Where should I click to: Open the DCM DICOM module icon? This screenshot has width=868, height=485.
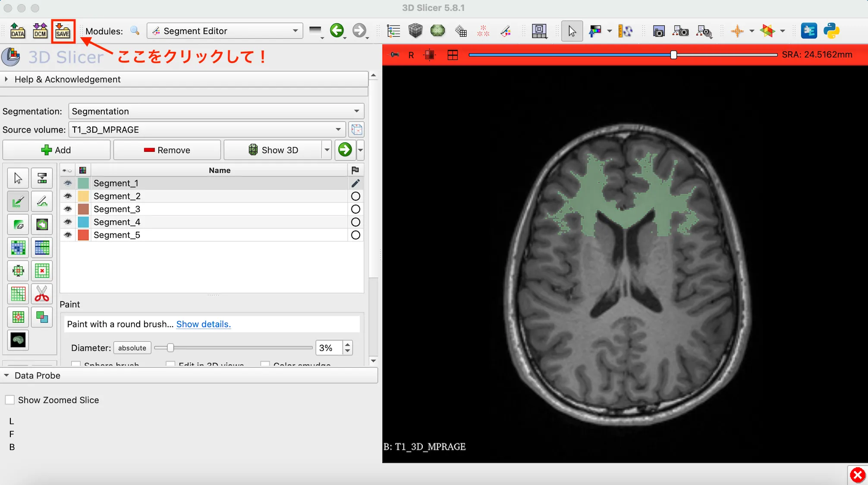click(x=40, y=31)
